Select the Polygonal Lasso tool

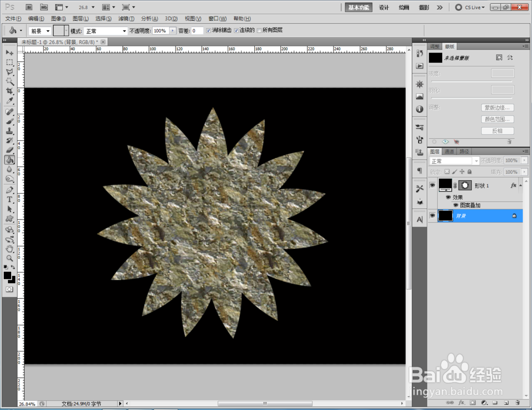10,72
